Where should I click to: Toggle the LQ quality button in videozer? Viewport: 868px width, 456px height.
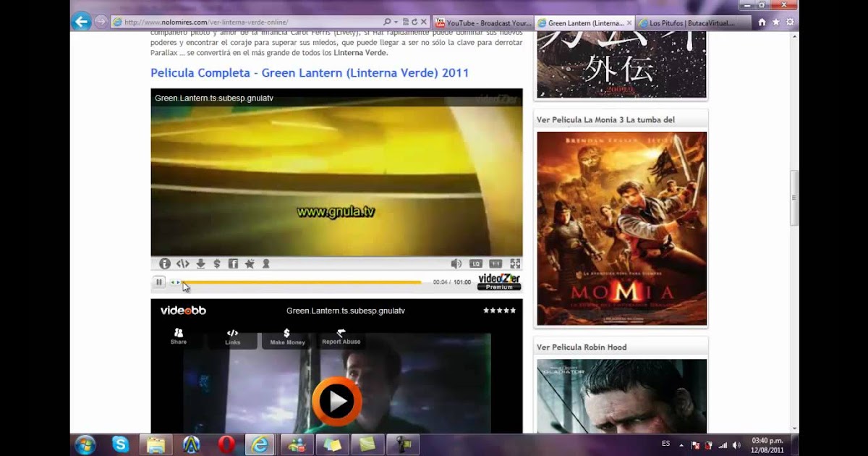pyautogui.click(x=475, y=264)
